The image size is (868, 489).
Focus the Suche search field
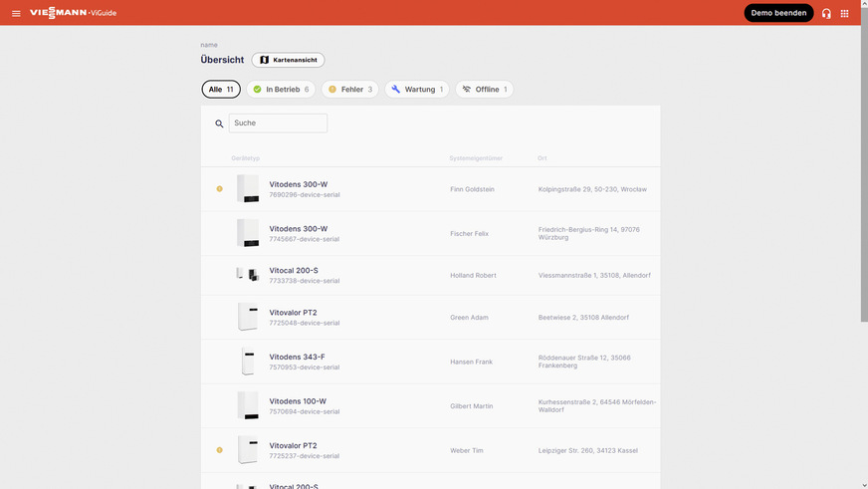(278, 123)
